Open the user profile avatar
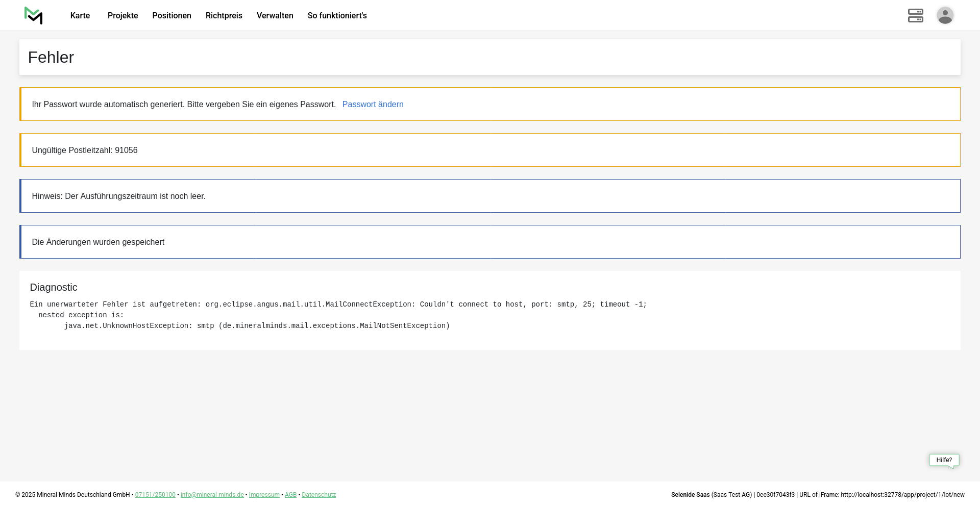The image size is (980, 507). click(x=945, y=15)
